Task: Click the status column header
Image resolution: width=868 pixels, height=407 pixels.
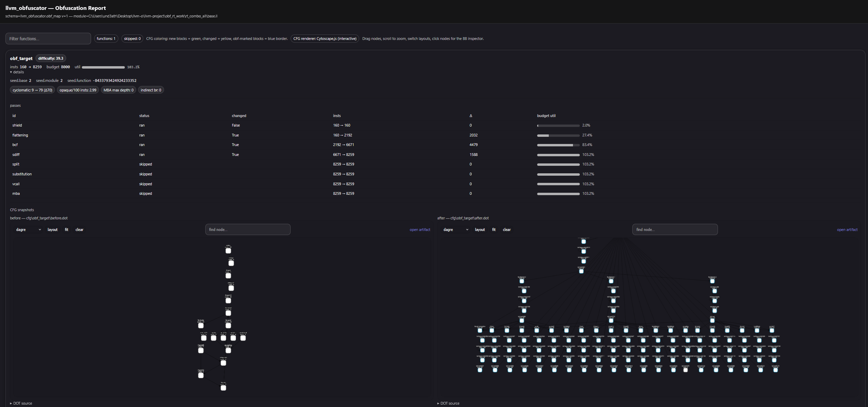Action: coord(144,116)
